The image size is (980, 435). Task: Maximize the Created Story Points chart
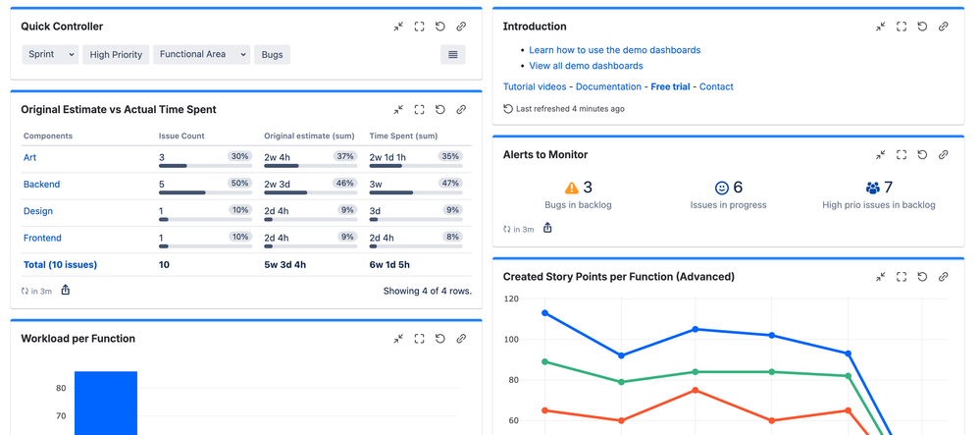click(901, 277)
